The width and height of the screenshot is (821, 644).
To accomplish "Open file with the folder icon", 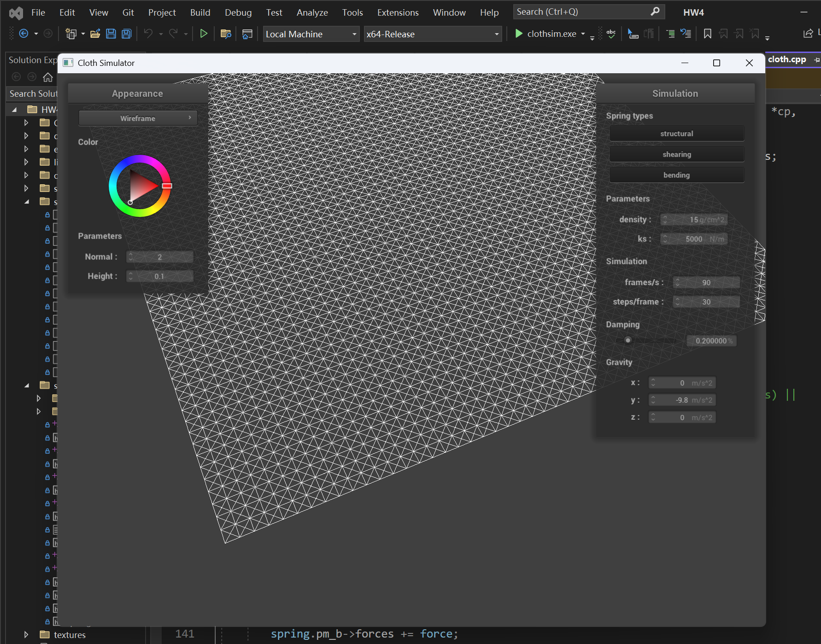I will 95,34.
